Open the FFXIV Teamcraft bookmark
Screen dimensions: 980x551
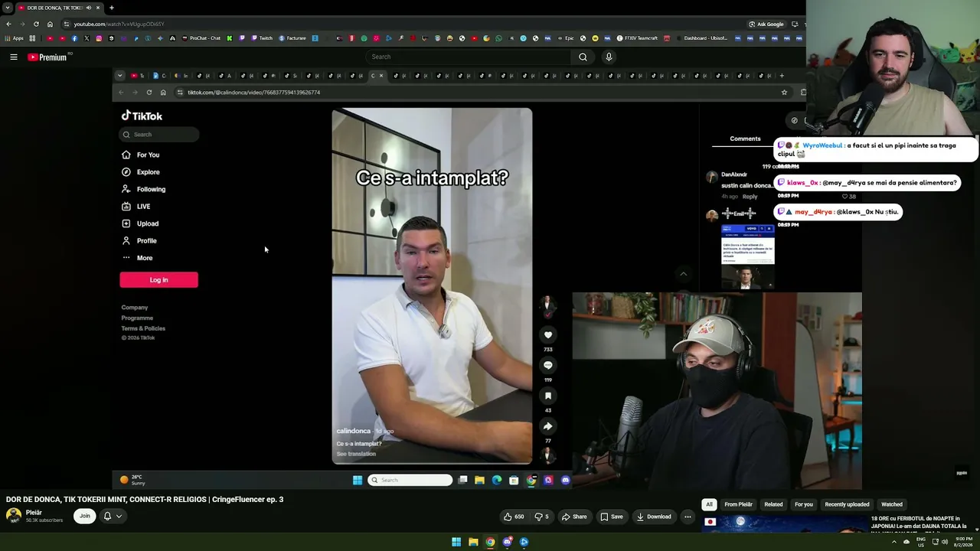coord(637,38)
